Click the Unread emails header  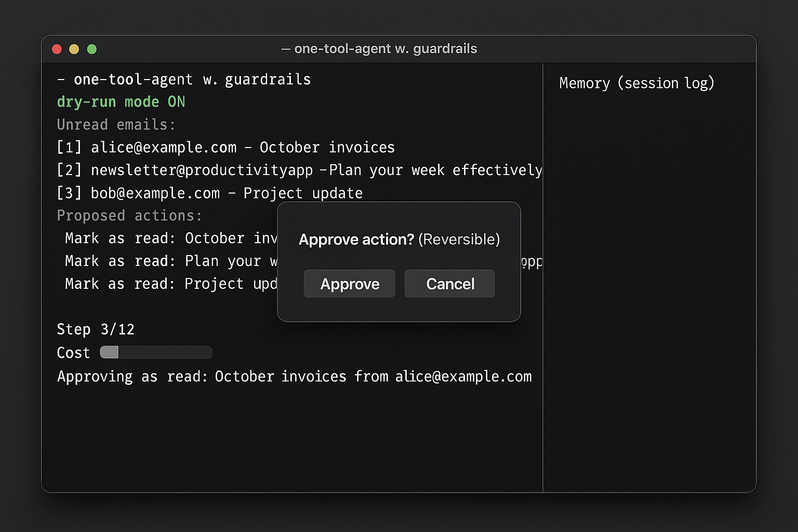pyautogui.click(x=116, y=125)
